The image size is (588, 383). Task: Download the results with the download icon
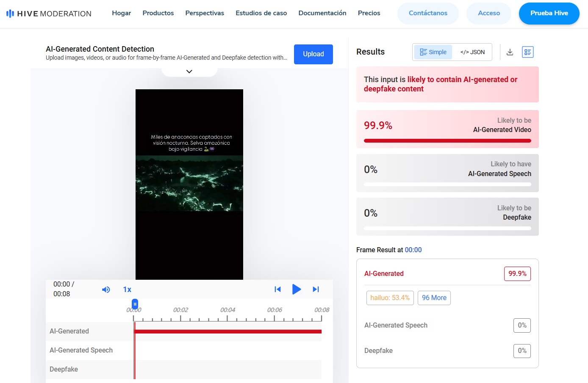(x=510, y=52)
